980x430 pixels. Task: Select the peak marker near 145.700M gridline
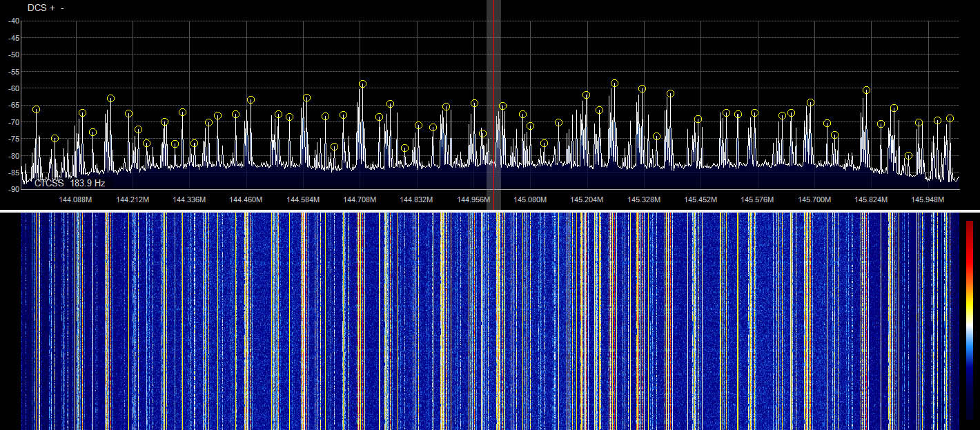pos(810,103)
